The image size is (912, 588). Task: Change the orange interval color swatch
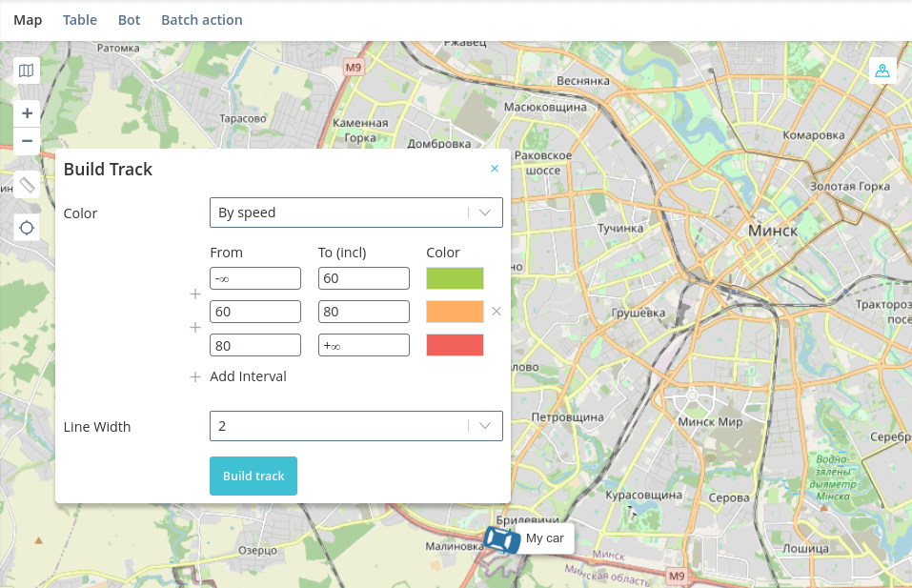(x=455, y=312)
